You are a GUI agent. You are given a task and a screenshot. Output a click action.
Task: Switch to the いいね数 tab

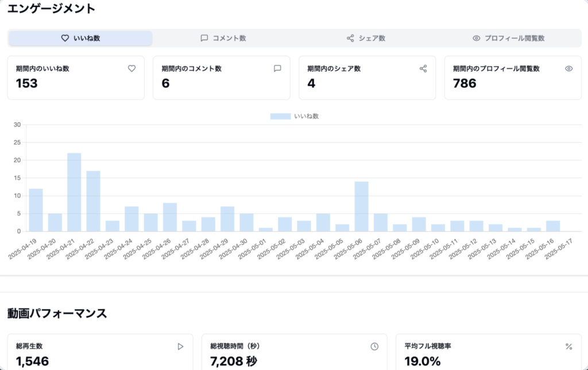pos(80,38)
